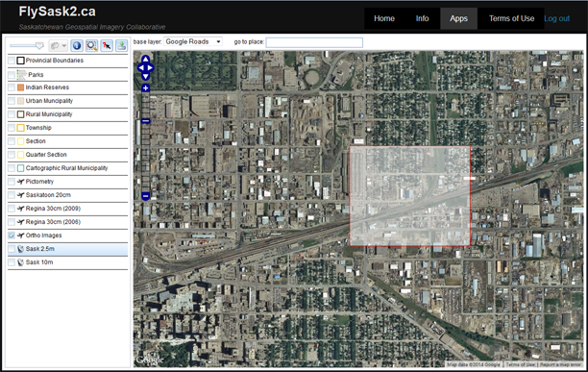Screen dimensions: 588x372
Task: Open the Apps tab
Action: [458, 18]
